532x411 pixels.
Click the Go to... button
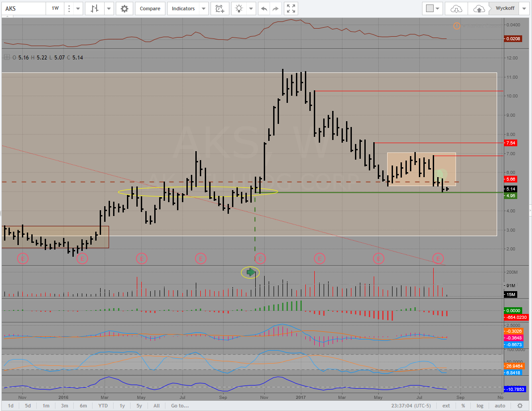pyautogui.click(x=180, y=406)
